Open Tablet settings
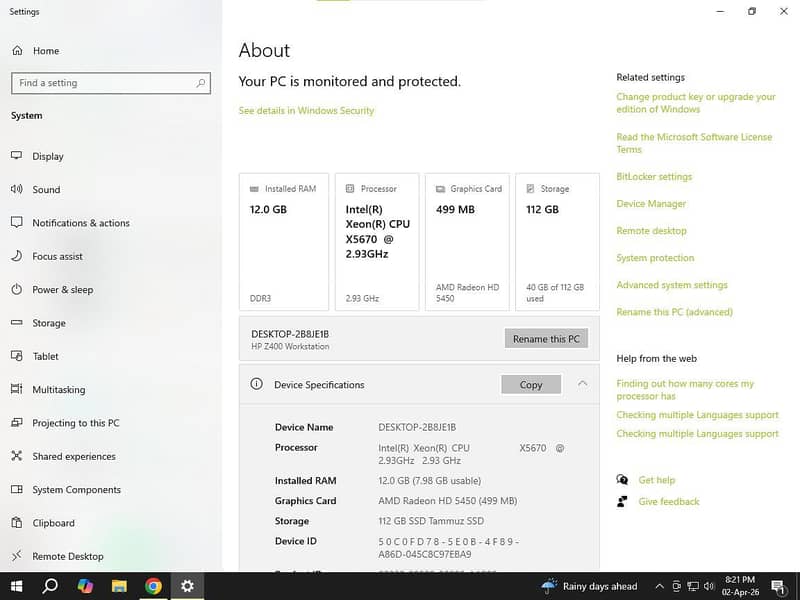The width and height of the screenshot is (800, 600). (x=45, y=356)
